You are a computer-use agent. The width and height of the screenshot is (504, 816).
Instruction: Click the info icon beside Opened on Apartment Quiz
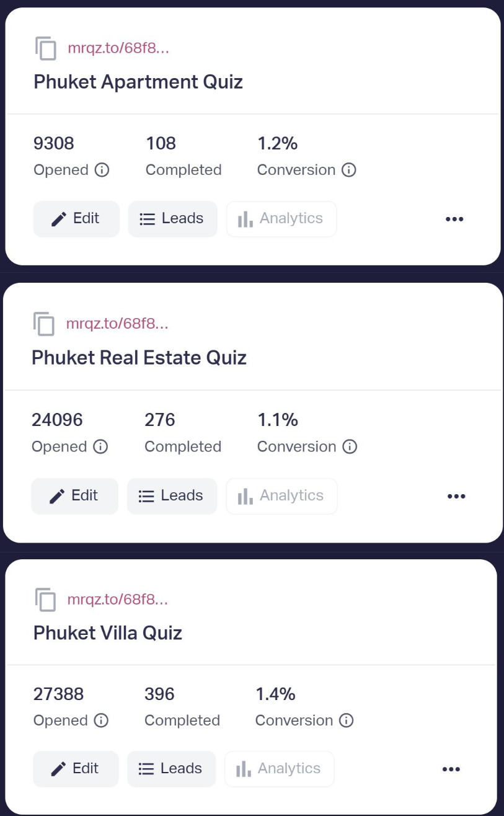100,170
